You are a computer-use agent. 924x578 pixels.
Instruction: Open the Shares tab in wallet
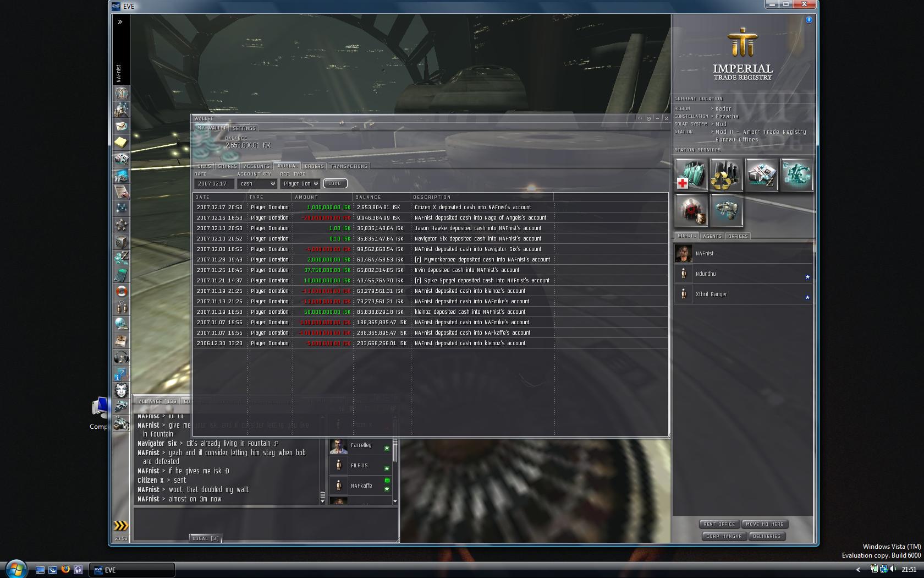[x=227, y=166]
